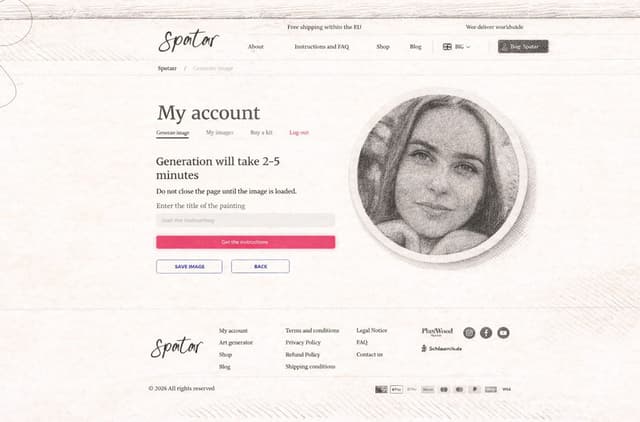The image size is (640, 422).
Task: Click the Spatar logo in the header
Action: click(x=189, y=41)
